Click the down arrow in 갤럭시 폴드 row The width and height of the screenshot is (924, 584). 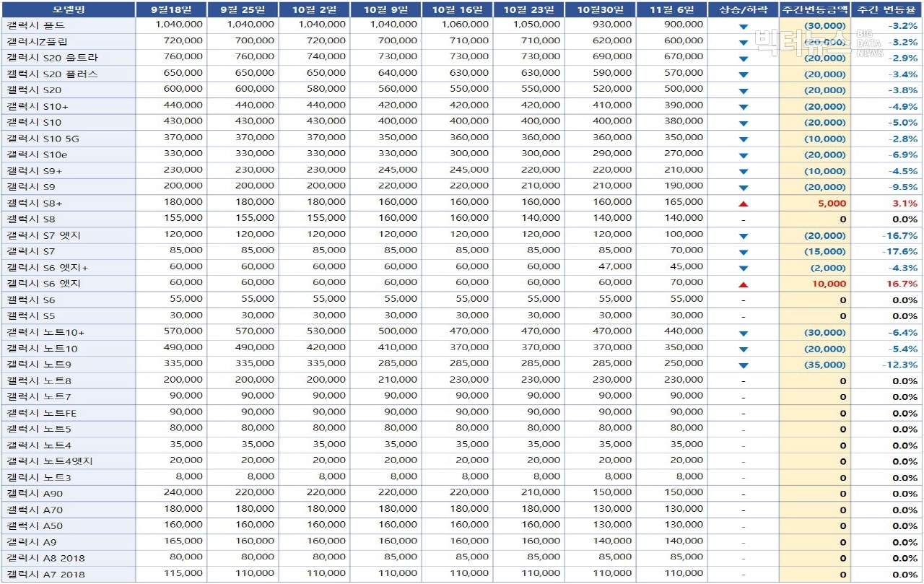tap(744, 27)
